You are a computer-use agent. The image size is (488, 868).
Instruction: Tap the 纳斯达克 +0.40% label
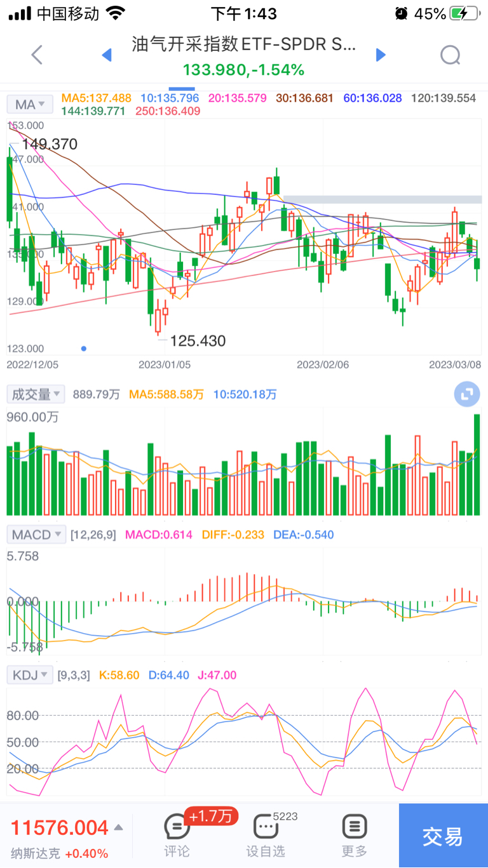[59, 854]
